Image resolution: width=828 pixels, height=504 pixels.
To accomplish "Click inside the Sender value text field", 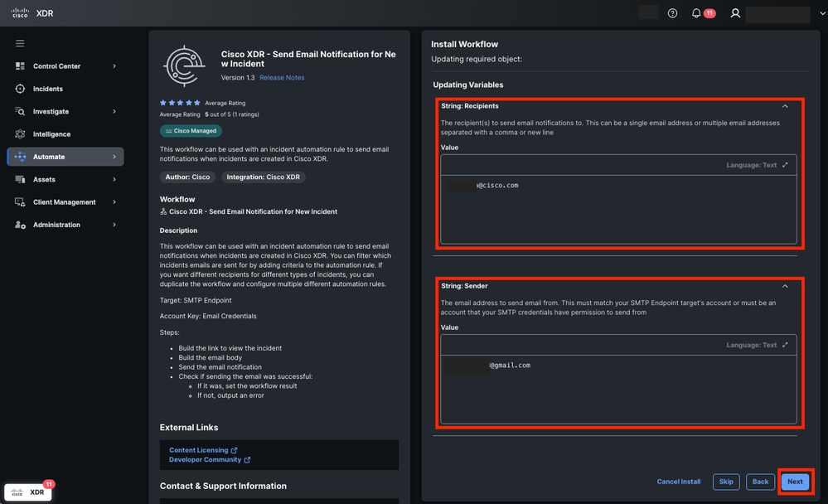I will point(618,390).
